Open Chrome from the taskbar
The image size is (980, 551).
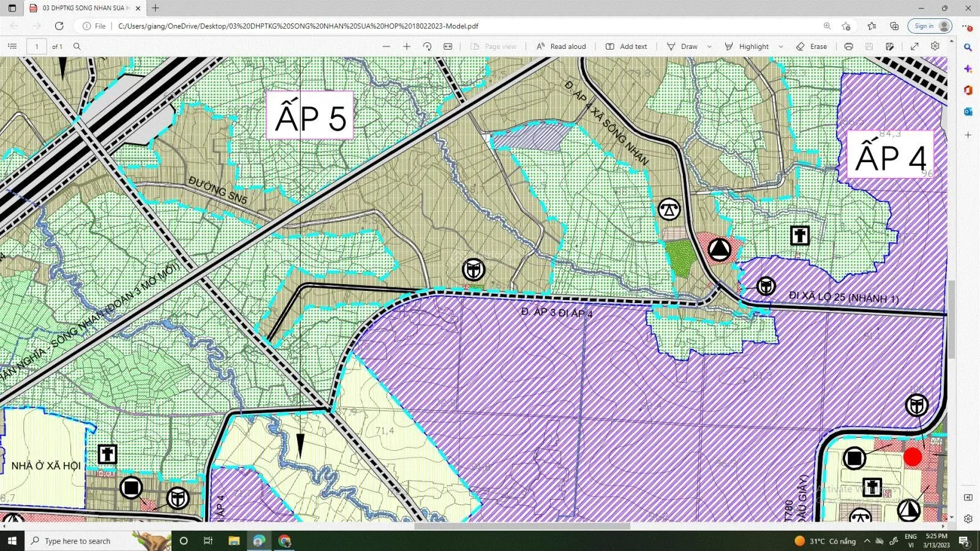(x=284, y=541)
